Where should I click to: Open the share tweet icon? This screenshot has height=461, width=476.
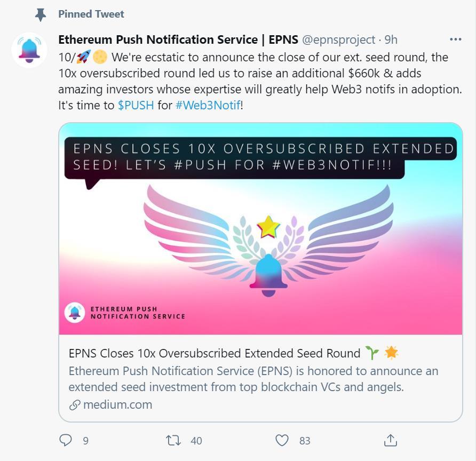click(x=390, y=441)
